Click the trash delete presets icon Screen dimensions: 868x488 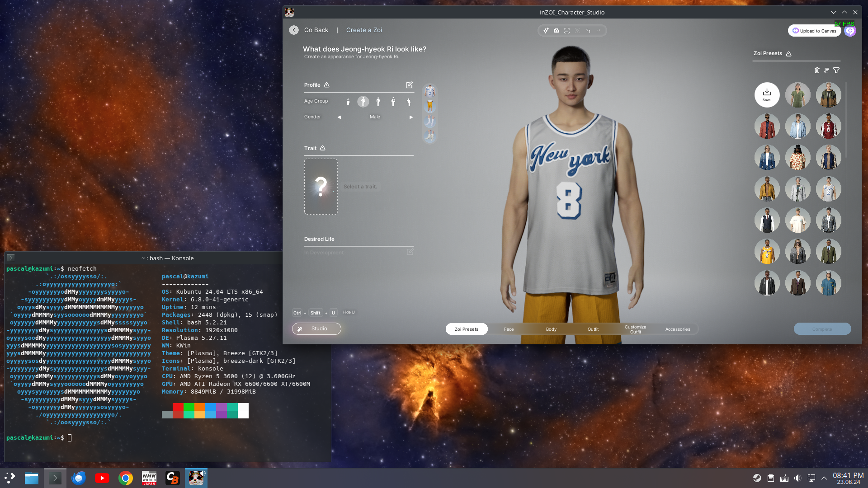(x=817, y=70)
